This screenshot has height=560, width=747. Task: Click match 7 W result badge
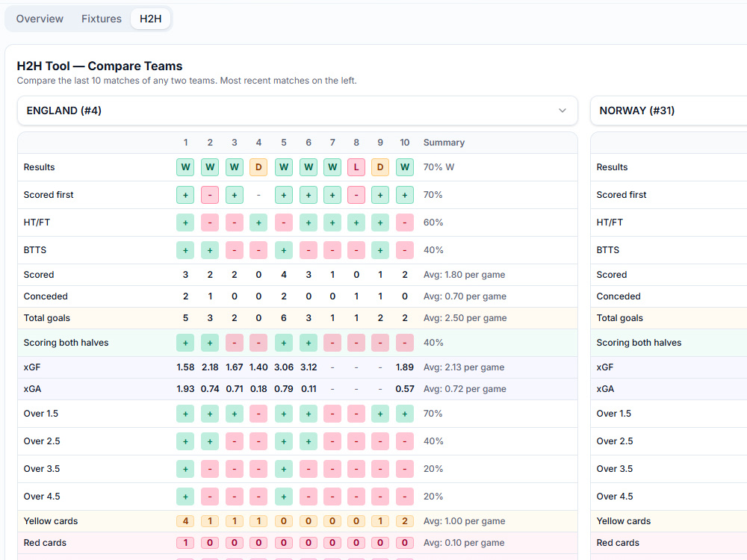[332, 167]
